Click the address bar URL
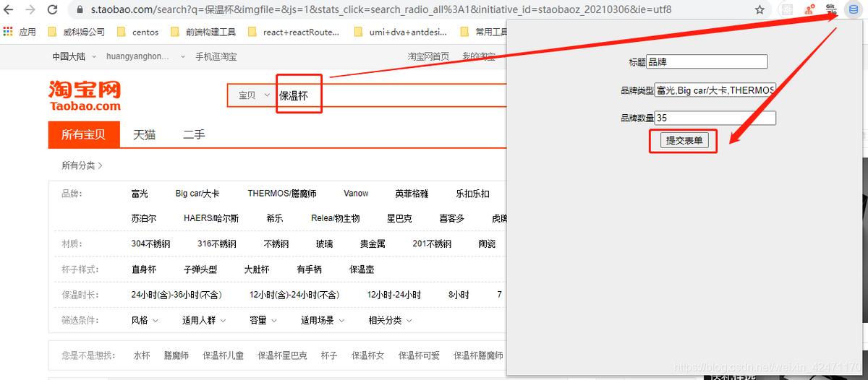This screenshot has width=868, height=380. (x=380, y=10)
